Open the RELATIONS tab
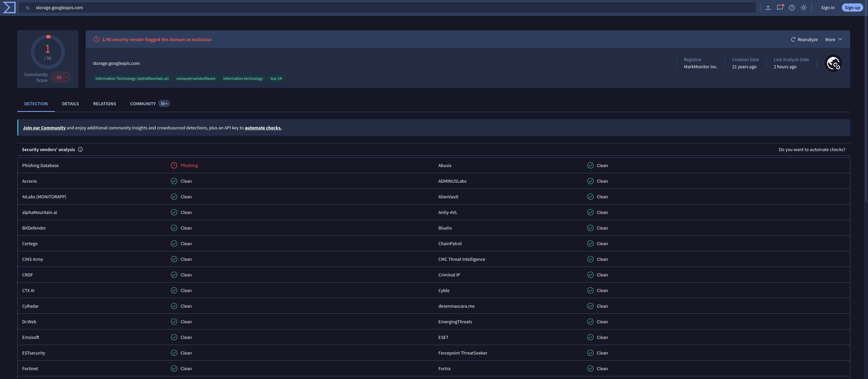Image resolution: width=868 pixels, height=379 pixels. [105, 104]
